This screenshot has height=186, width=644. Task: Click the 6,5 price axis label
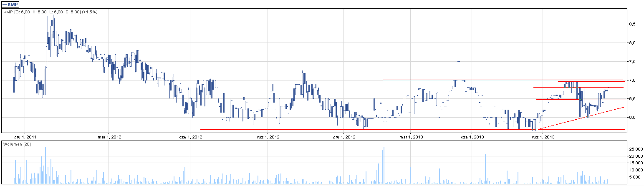[x=632, y=99]
